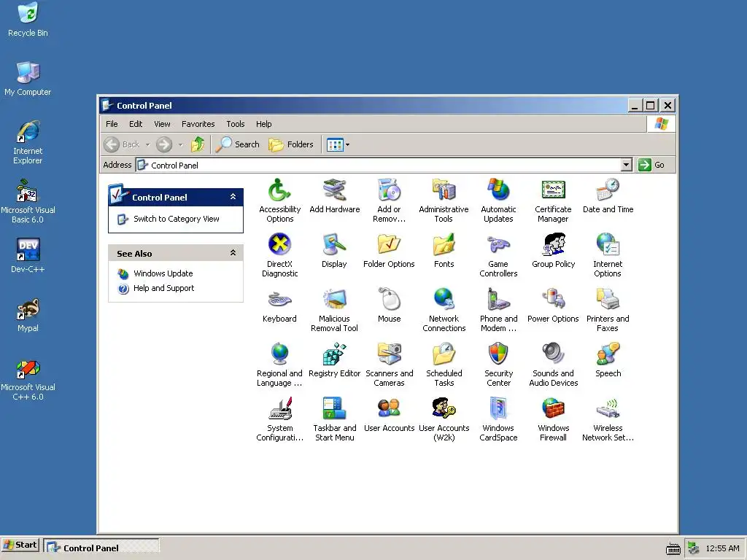Open System Configuration icon

[x=279, y=409]
